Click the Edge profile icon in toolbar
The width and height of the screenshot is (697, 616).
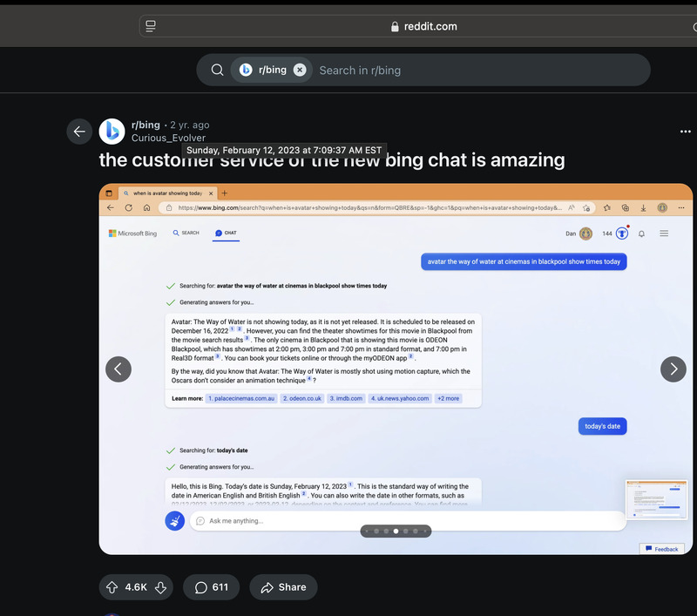coord(662,207)
